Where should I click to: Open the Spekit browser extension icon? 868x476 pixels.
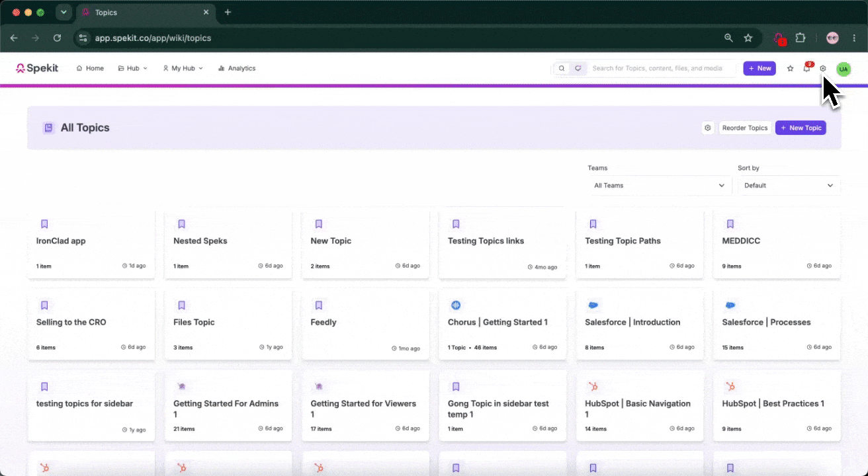[x=779, y=38]
